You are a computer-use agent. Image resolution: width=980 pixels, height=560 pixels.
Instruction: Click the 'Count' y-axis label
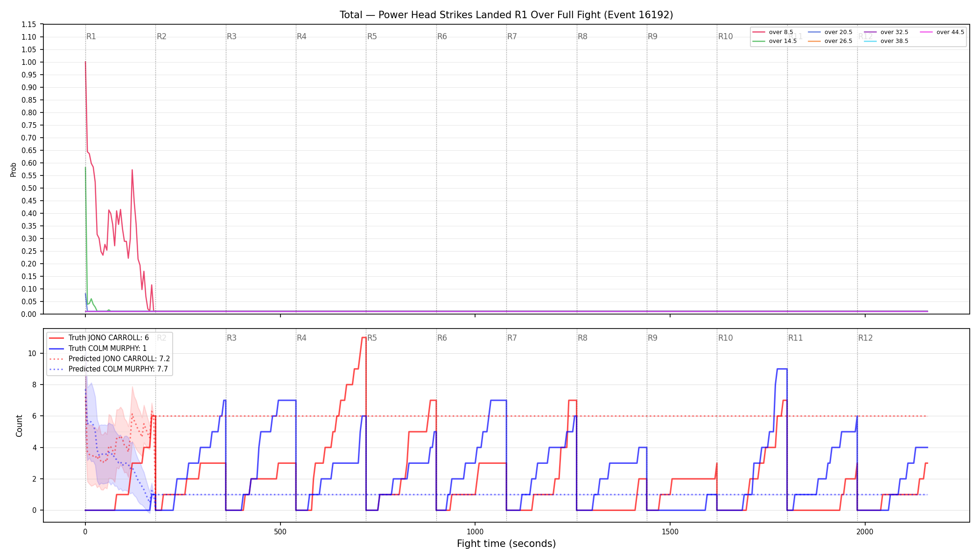coord(19,426)
